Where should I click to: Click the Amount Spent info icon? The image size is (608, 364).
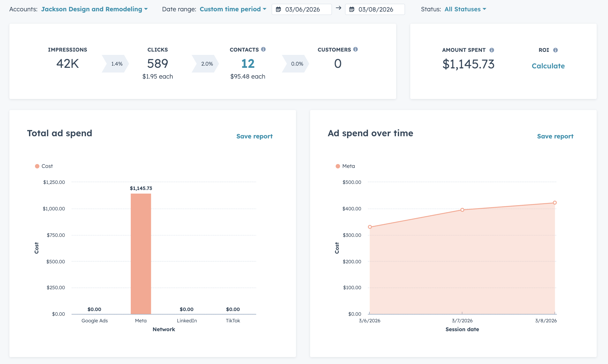click(492, 50)
